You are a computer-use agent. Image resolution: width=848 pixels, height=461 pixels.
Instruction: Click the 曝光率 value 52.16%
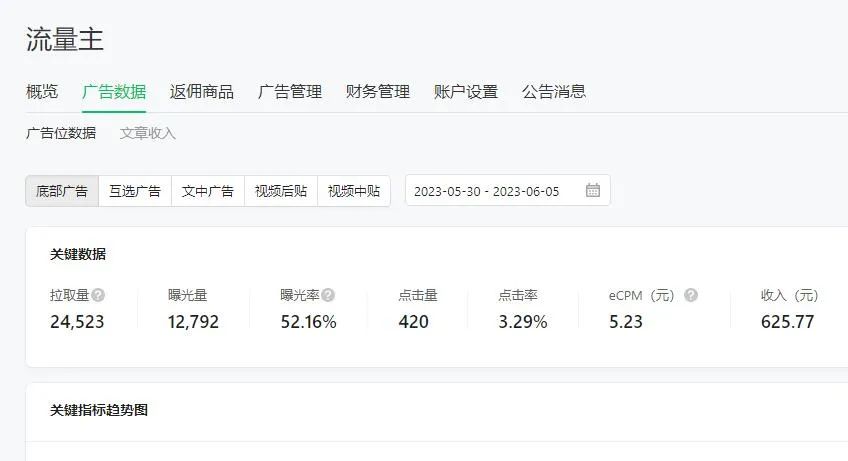308,322
